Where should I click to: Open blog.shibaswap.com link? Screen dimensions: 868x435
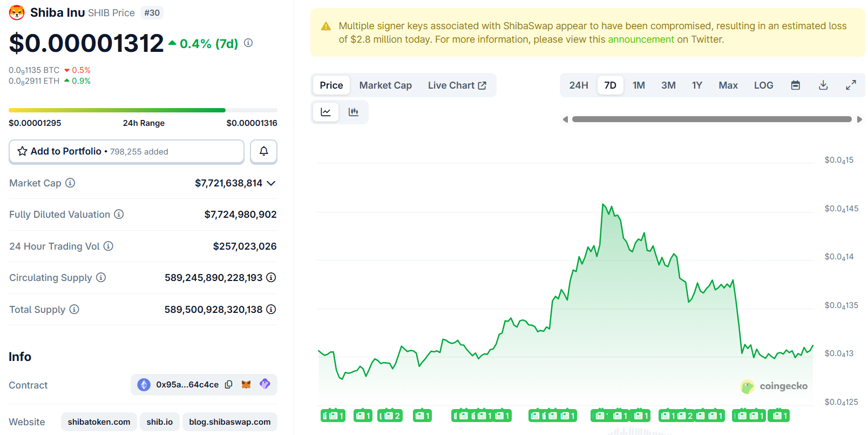click(x=230, y=421)
